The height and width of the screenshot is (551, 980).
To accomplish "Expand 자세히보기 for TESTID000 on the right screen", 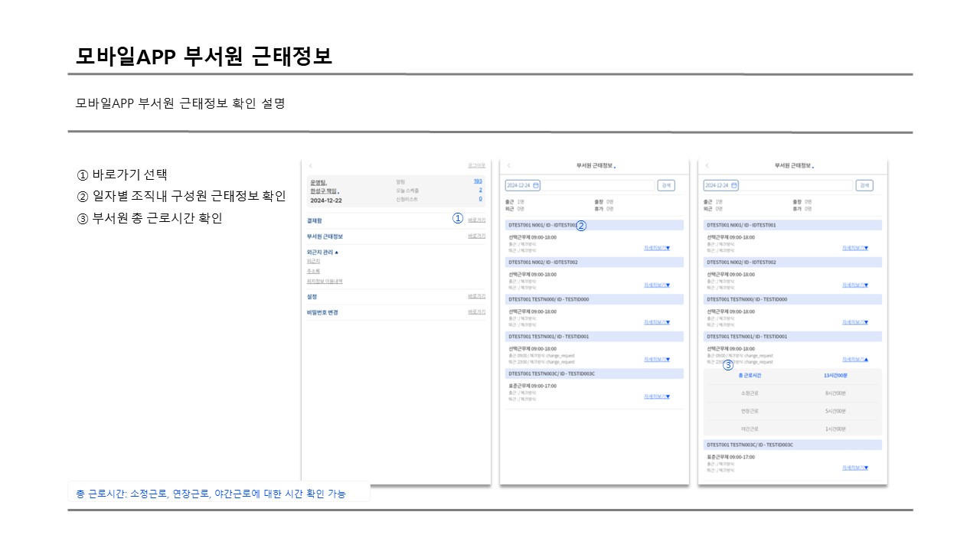I will pos(855,322).
